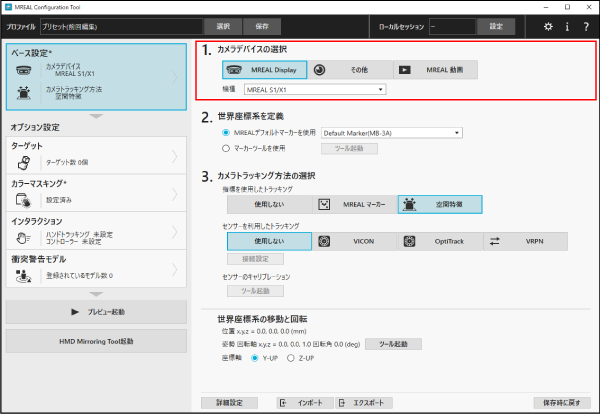Expand the ターゲット section chevron
The height and width of the screenshot is (414, 600).
pyautogui.click(x=175, y=156)
